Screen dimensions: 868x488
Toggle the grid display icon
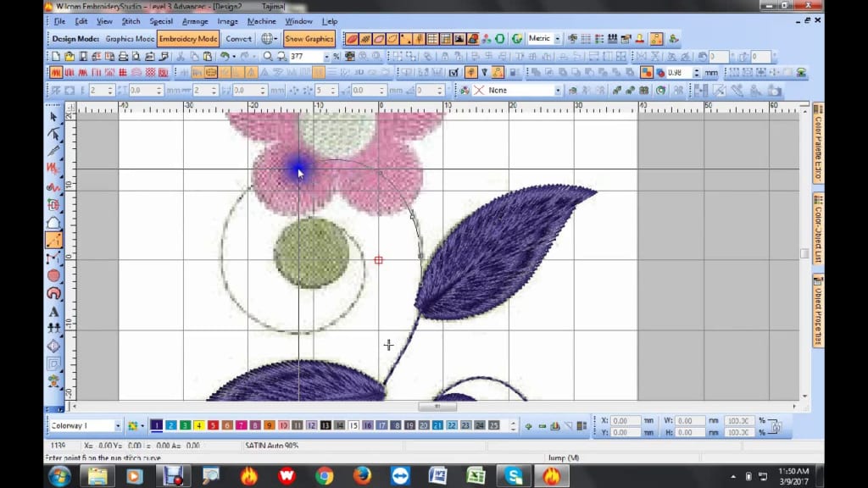click(432, 39)
